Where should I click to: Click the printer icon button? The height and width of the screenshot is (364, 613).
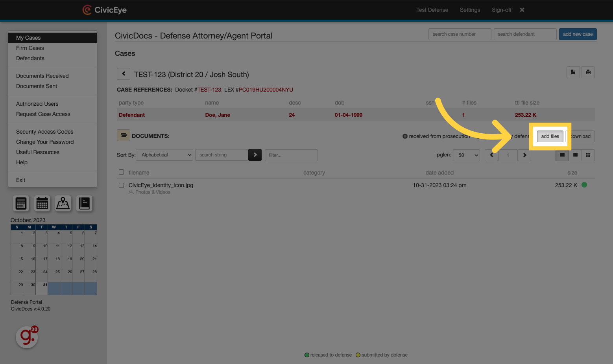coord(588,72)
